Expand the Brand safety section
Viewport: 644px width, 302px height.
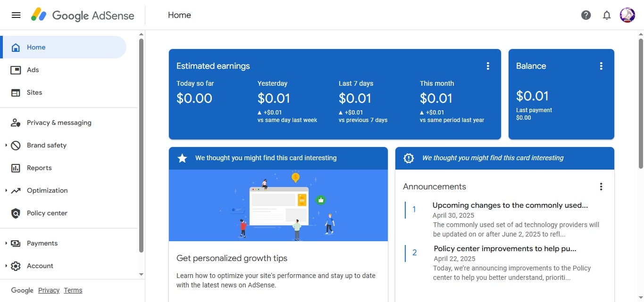point(6,145)
